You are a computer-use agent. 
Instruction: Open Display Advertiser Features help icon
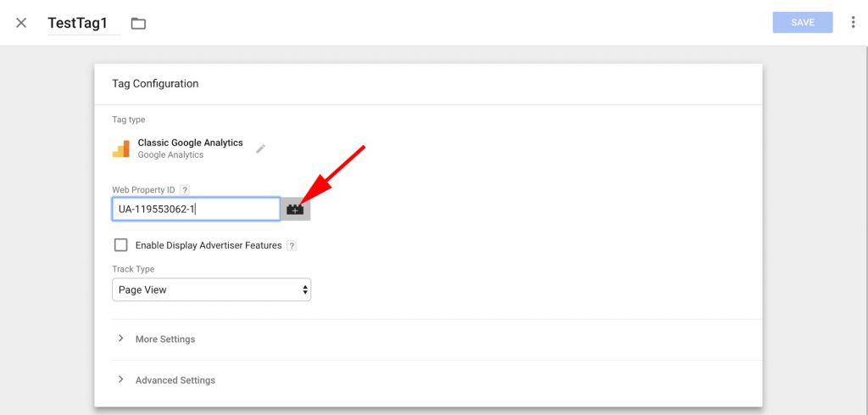coord(292,245)
